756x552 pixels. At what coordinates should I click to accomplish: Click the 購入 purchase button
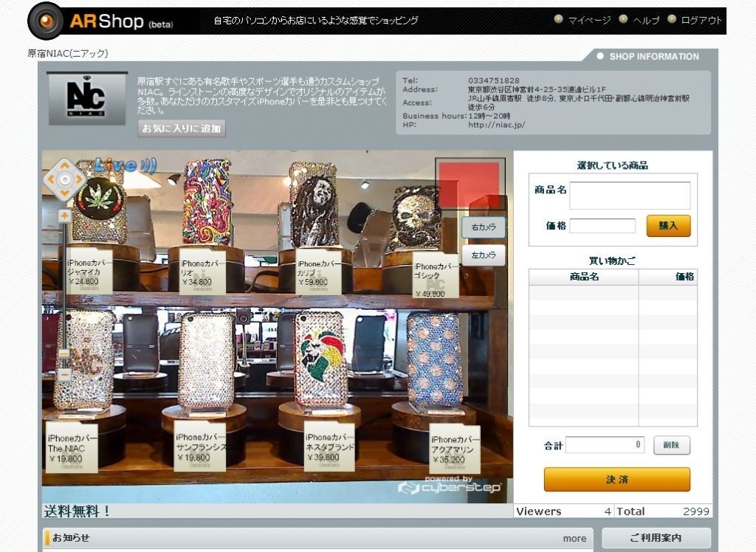click(x=668, y=226)
